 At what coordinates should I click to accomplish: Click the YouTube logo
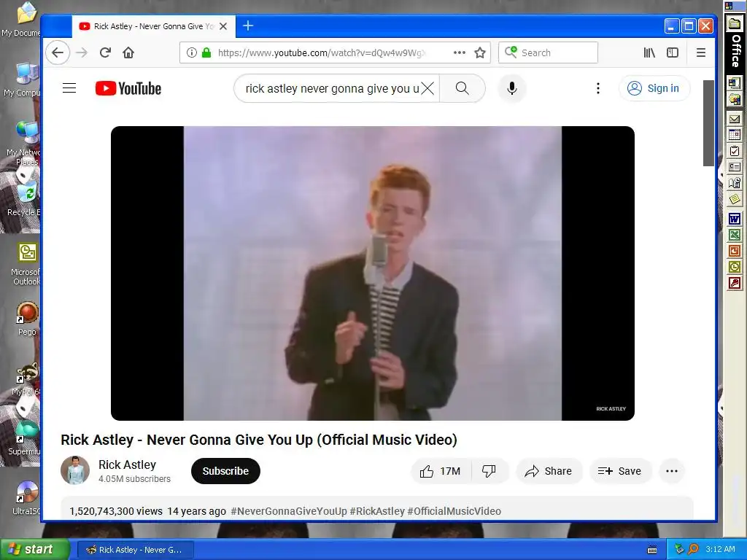coord(128,88)
